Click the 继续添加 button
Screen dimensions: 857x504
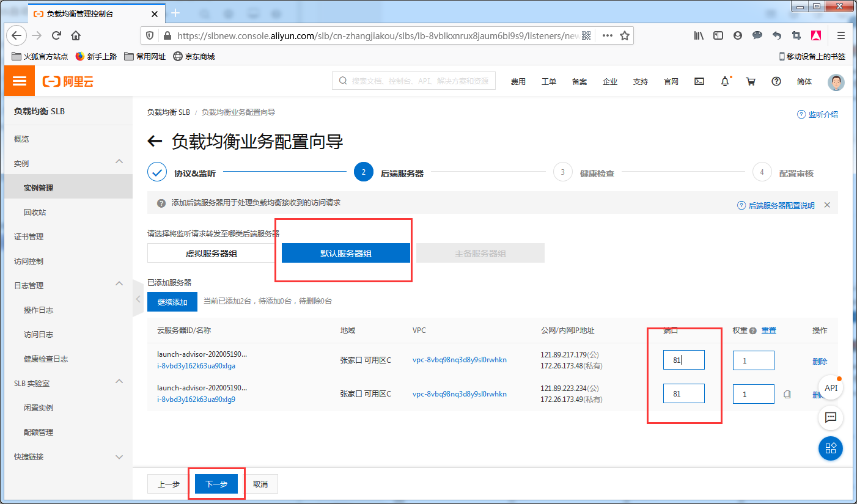pyautogui.click(x=172, y=302)
